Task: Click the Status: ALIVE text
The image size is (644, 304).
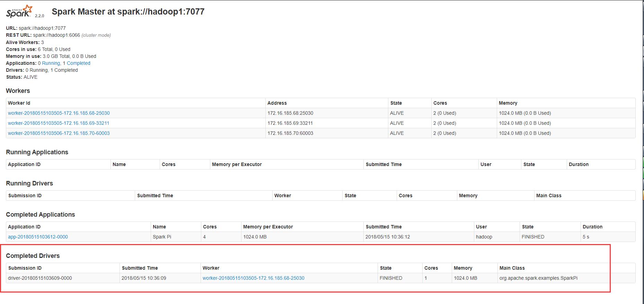Action: click(x=21, y=77)
